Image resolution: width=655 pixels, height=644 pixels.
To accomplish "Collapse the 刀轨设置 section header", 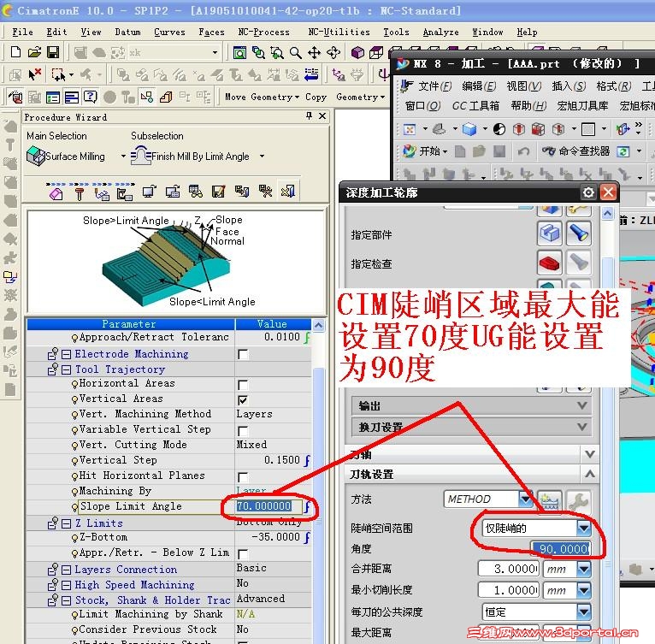I will (x=473, y=475).
